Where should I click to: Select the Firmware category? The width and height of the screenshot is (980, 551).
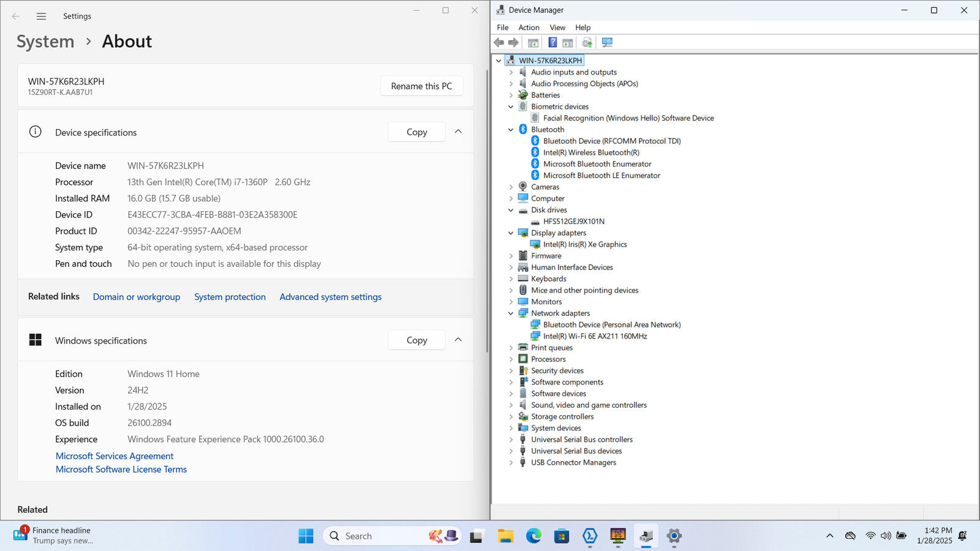[546, 256]
